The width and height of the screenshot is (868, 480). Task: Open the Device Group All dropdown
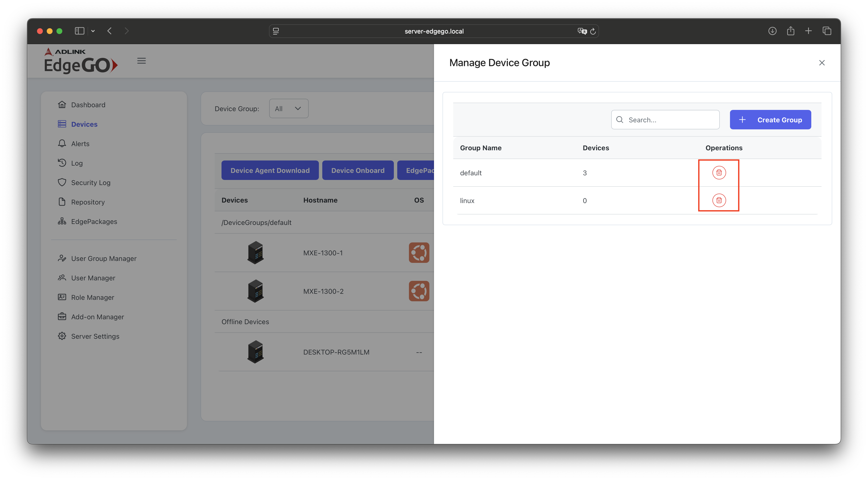[288, 108]
